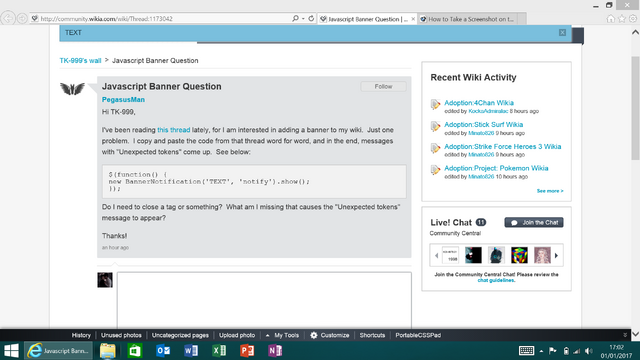Open PegasusMan's winged avatar

[x=72, y=89]
